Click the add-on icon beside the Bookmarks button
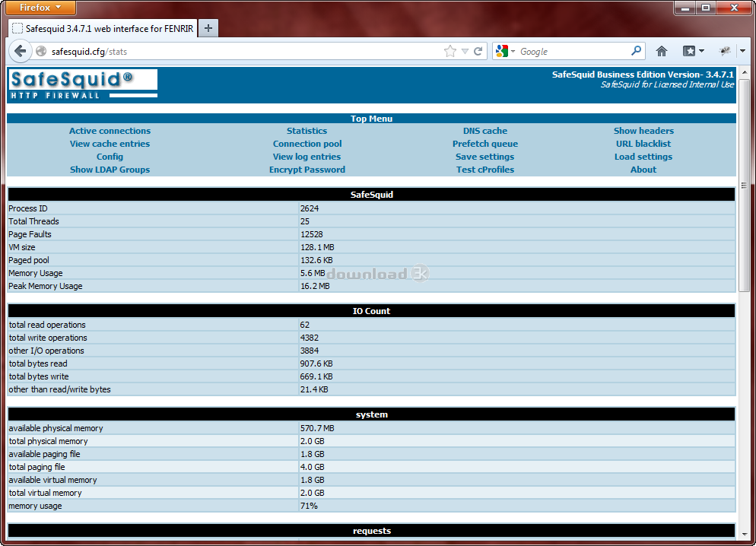The width and height of the screenshot is (756, 546). point(724,51)
